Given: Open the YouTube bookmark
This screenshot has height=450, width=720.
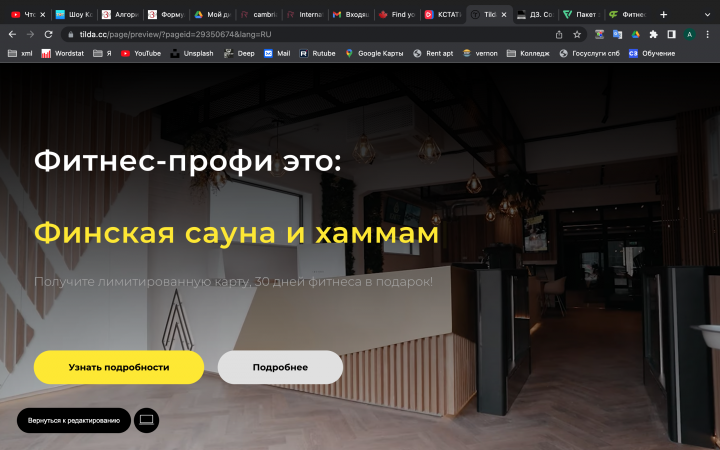Looking at the screenshot, I should 141,53.
